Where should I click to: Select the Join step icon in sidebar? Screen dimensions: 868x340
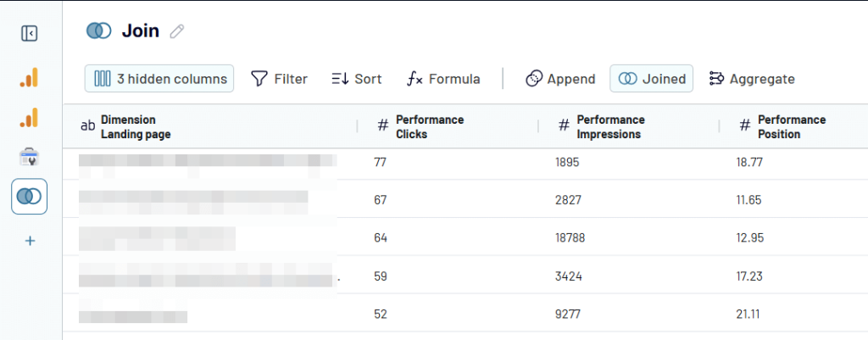(x=30, y=196)
